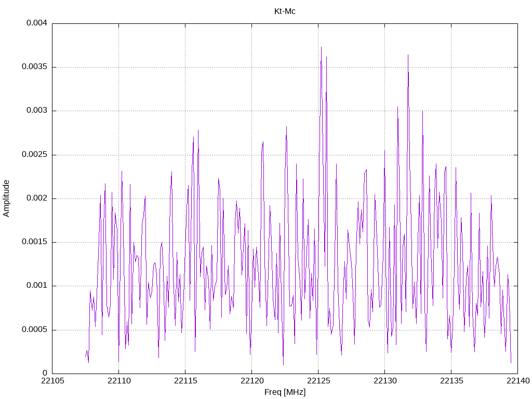Click the tallest peak near 22125 MHz

pyautogui.click(x=321, y=47)
